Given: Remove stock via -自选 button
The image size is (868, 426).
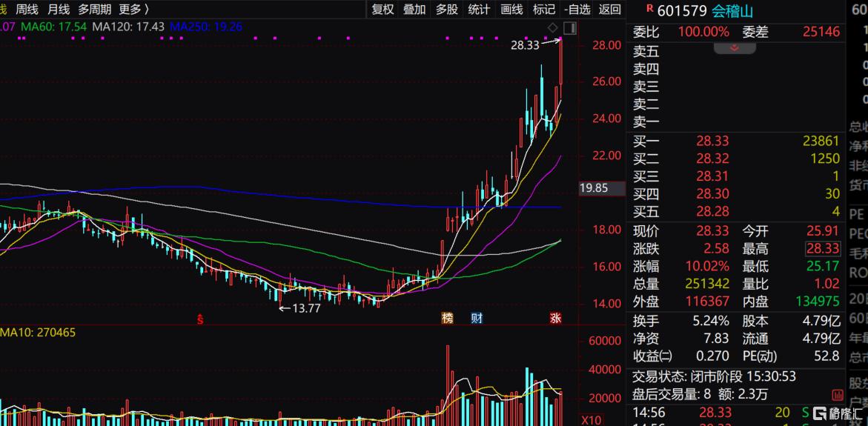Looking at the screenshot, I should click(577, 9).
